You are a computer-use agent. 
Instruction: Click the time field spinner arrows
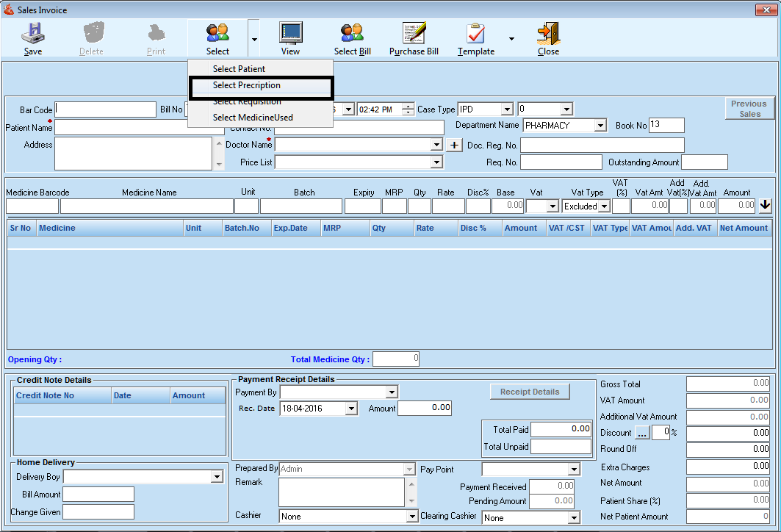pyautogui.click(x=409, y=109)
